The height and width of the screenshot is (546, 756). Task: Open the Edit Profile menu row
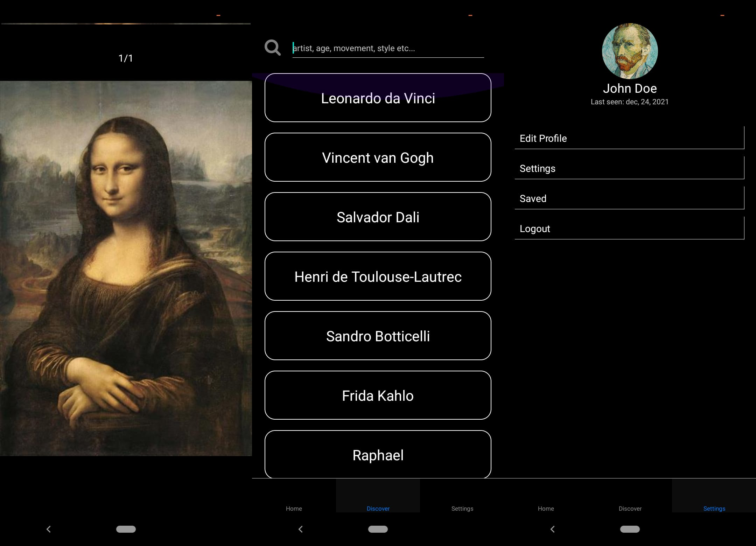(x=629, y=138)
